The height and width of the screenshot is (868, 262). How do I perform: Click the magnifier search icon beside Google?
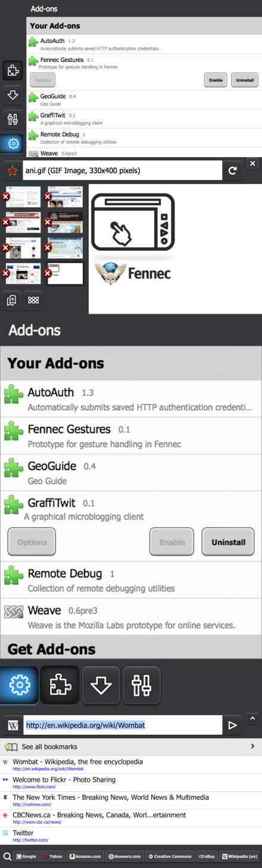7,857
